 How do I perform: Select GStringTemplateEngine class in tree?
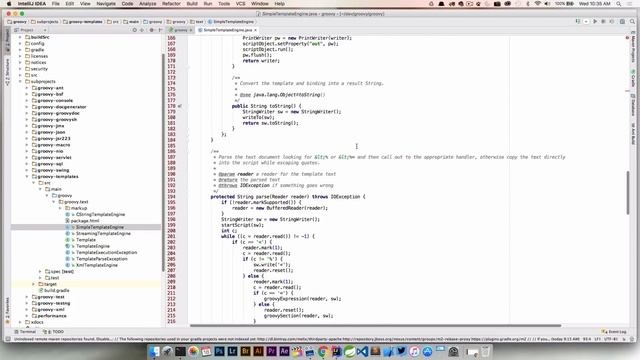[x=100, y=215]
